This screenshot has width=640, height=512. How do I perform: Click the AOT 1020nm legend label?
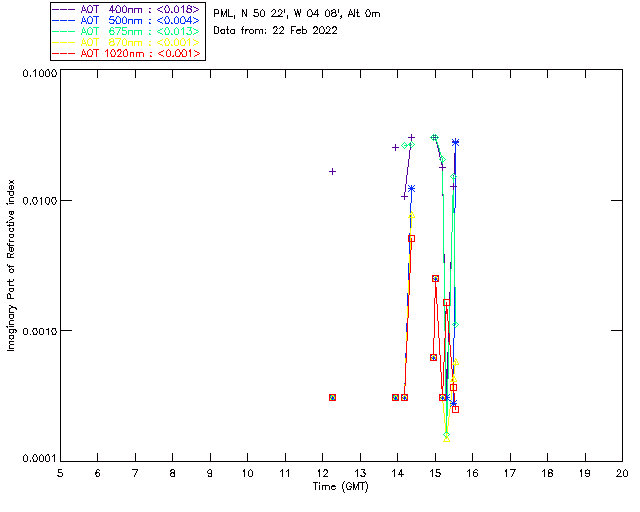[140, 53]
